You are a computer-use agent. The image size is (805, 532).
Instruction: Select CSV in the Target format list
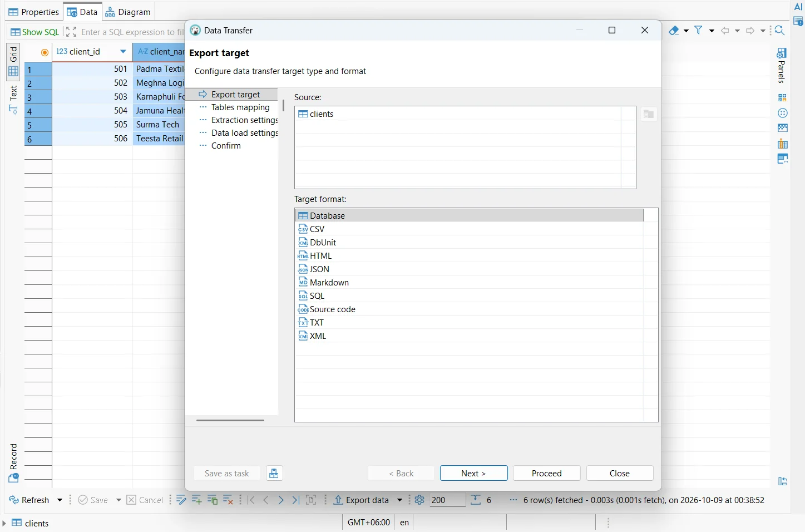click(470, 229)
